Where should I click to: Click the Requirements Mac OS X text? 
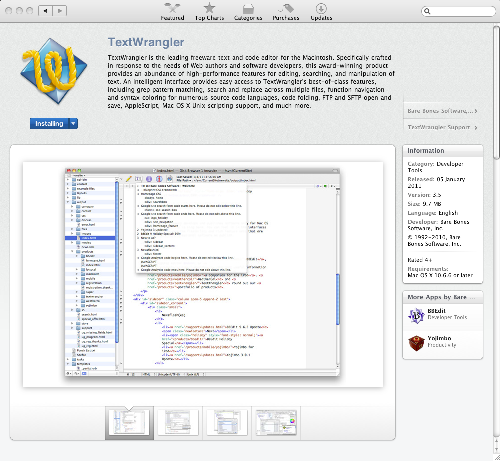coord(440,272)
